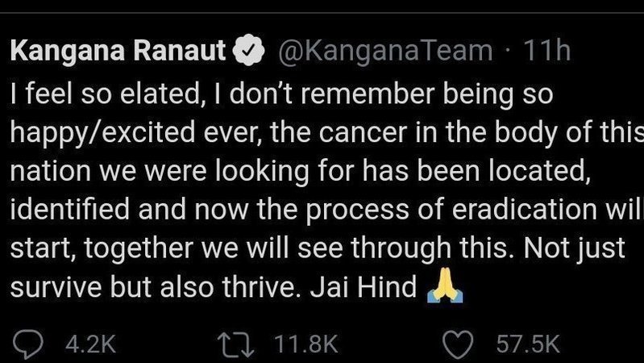Click the reply speech bubble icon
This screenshot has width=644, height=363.
coord(28,344)
